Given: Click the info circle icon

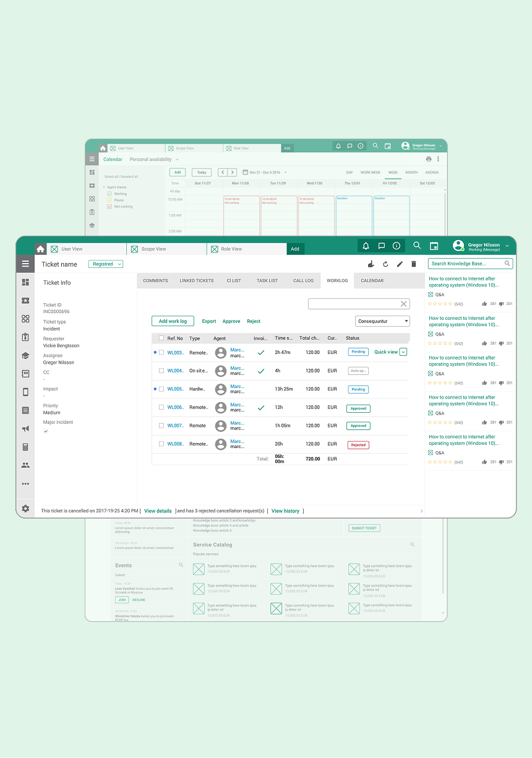Looking at the screenshot, I should coord(397,246).
